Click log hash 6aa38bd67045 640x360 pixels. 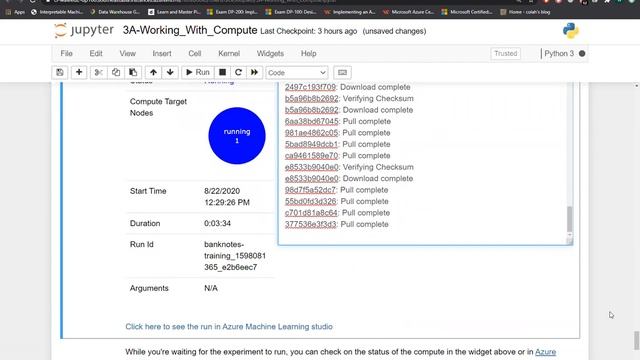[x=311, y=121]
